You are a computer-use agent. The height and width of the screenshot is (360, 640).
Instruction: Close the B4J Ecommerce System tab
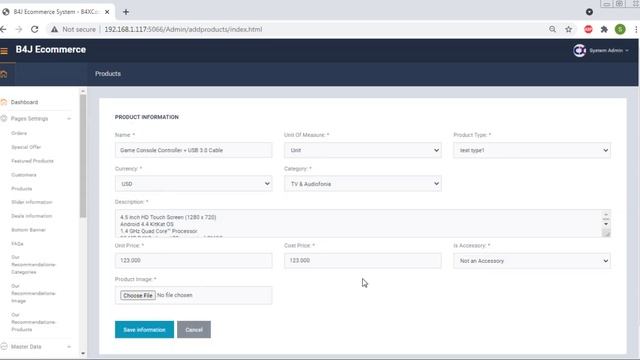[x=107, y=12]
